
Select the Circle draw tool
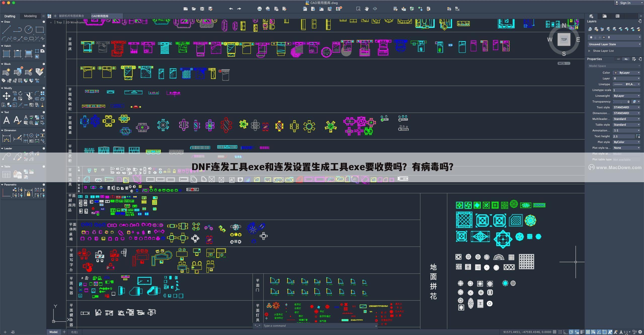tap(28, 30)
